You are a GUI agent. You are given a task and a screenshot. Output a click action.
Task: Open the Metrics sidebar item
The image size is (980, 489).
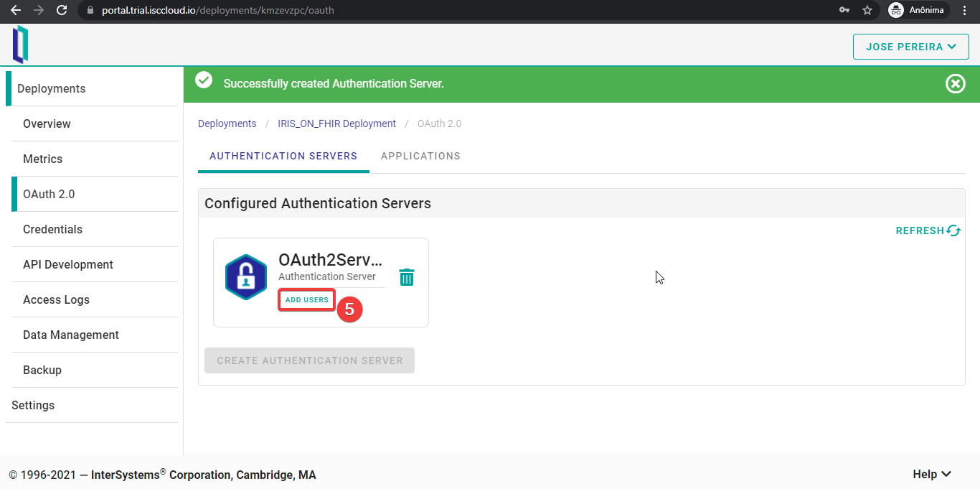95,159
